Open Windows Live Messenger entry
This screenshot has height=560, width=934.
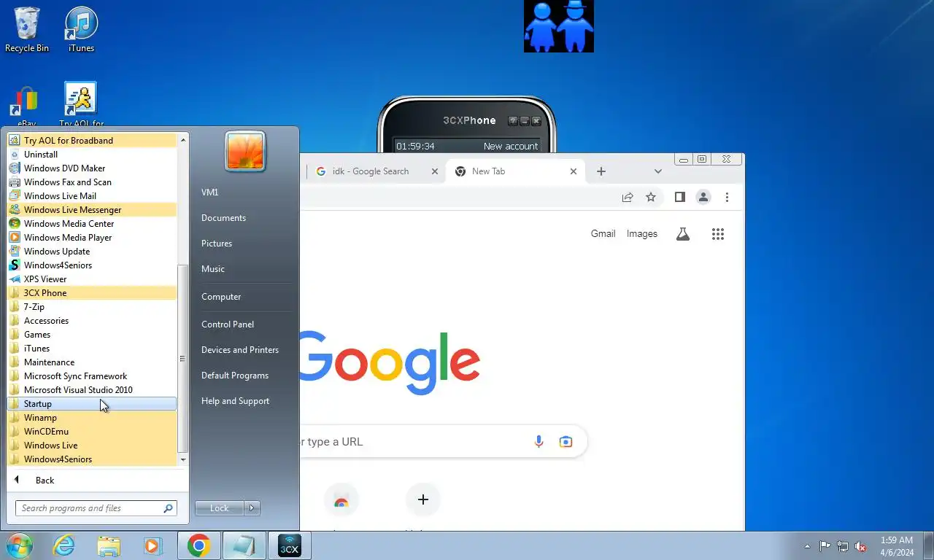(92, 209)
